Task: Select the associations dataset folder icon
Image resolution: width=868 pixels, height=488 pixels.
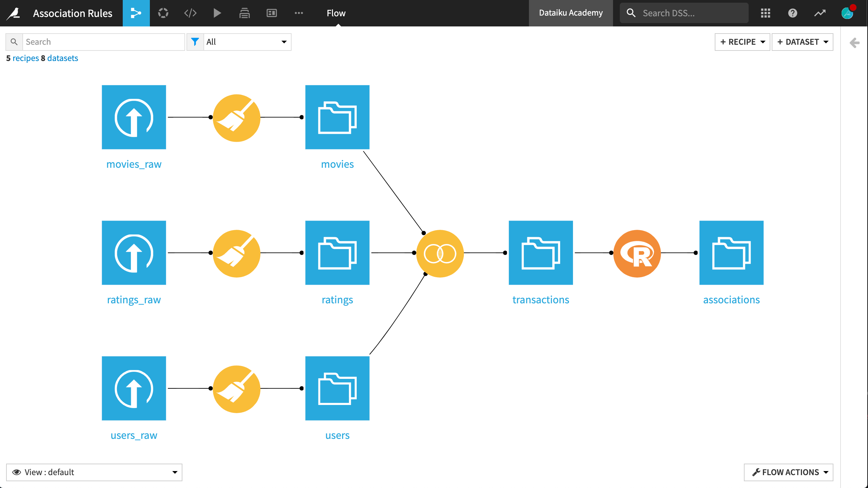Action: click(731, 253)
